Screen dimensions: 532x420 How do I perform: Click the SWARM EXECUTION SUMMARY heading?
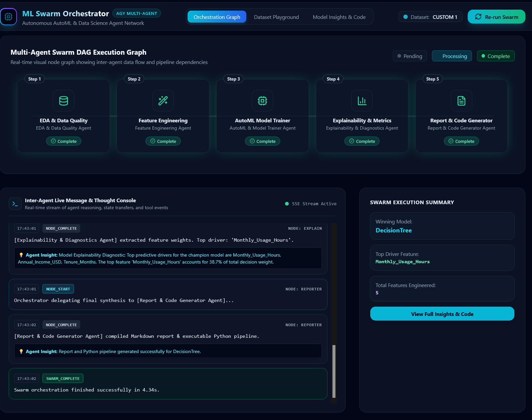pyautogui.click(x=412, y=202)
